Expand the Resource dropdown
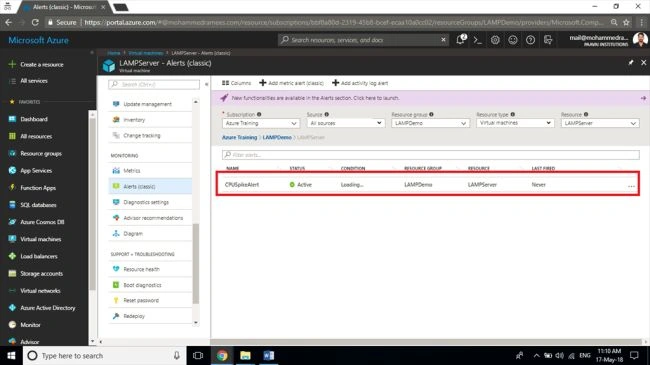The width and height of the screenshot is (650, 365). (x=600, y=123)
